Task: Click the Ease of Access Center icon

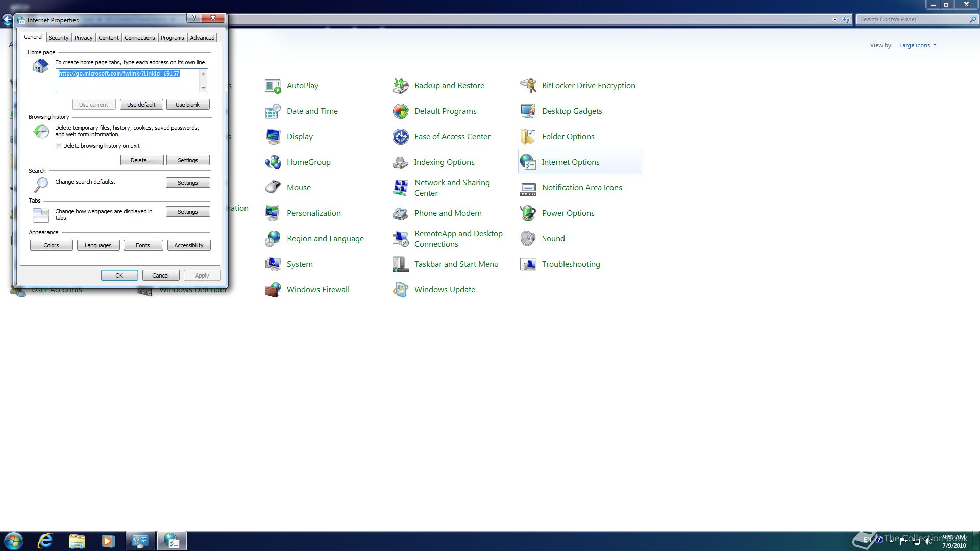Action: [x=401, y=137]
